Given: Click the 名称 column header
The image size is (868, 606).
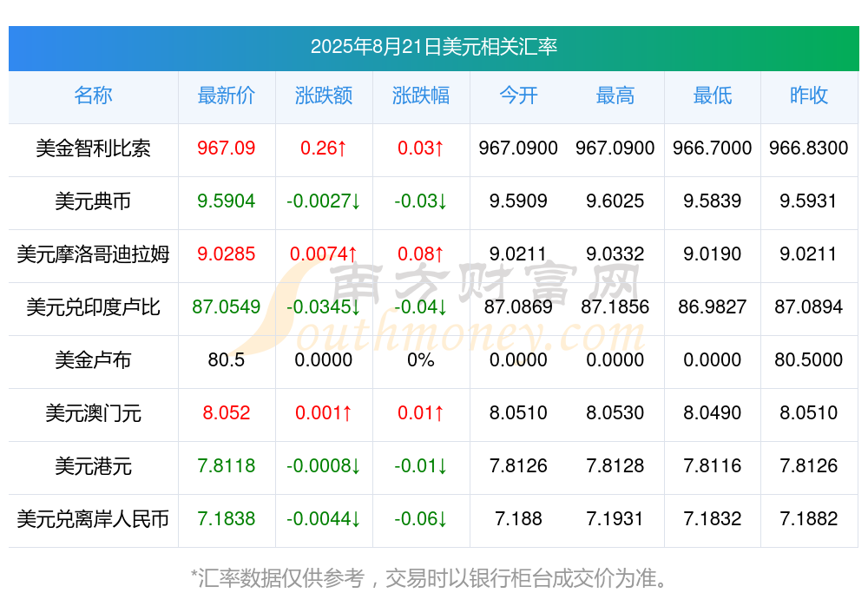Looking at the screenshot, I should (x=93, y=96).
